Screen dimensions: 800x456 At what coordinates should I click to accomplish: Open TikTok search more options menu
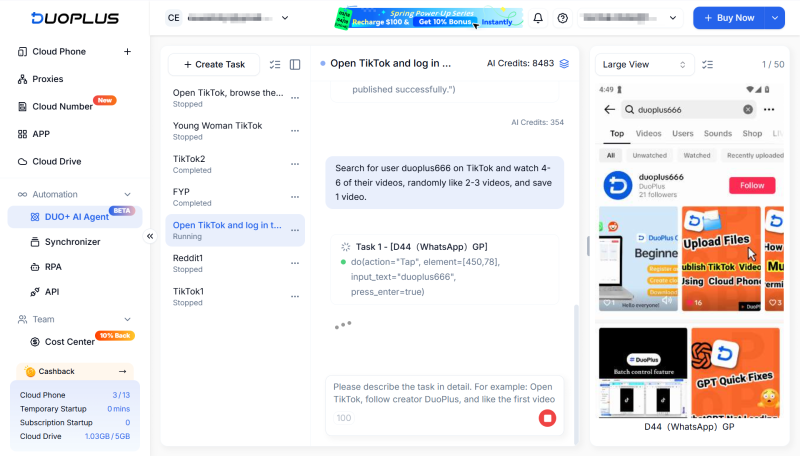769,109
